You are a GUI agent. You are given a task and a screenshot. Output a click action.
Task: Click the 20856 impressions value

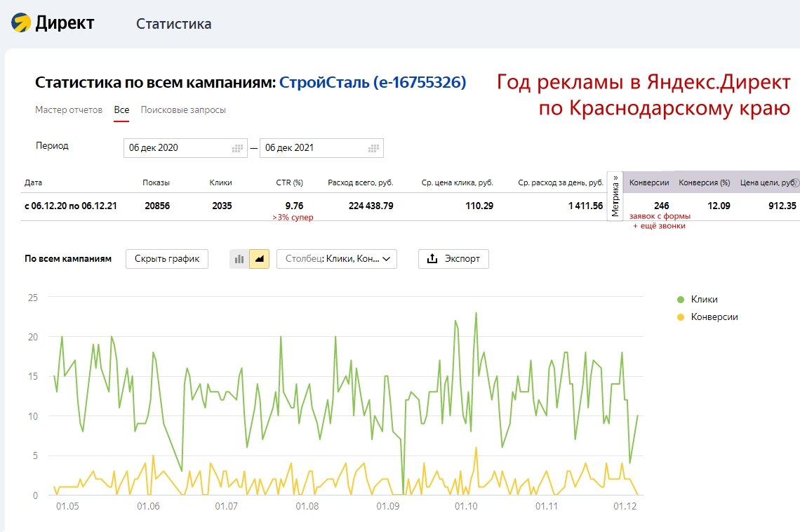click(157, 206)
